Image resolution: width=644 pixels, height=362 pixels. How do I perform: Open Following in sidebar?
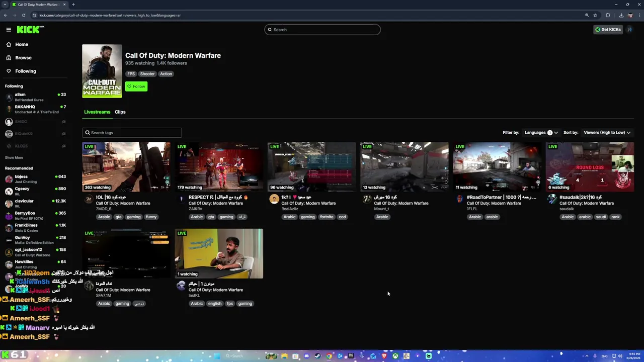25,71
